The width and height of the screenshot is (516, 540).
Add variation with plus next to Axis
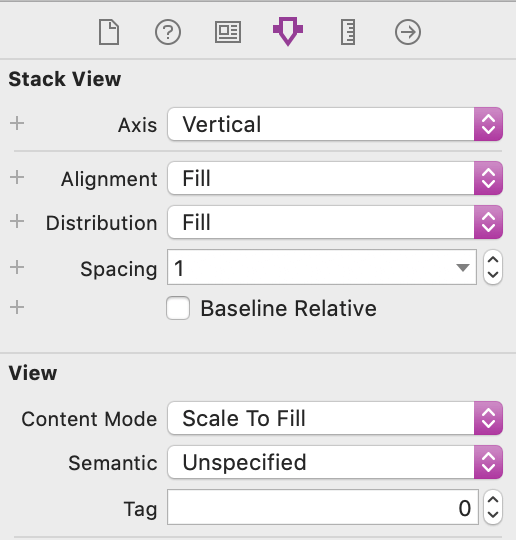(x=17, y=123)
